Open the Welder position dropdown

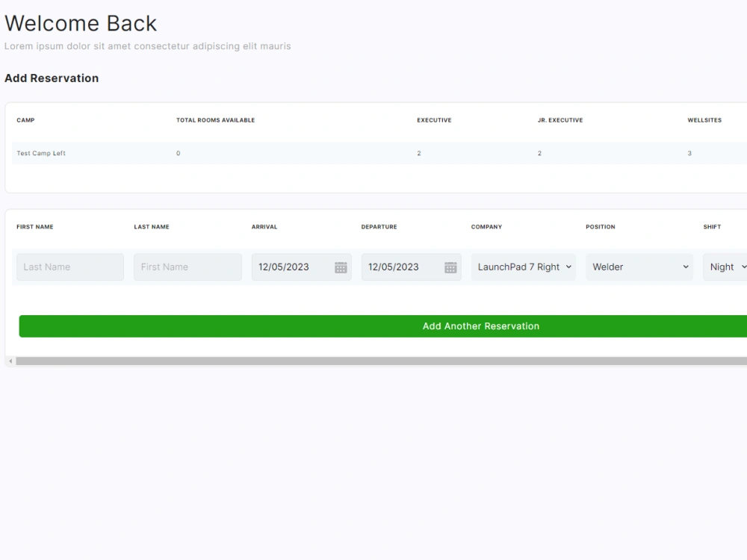click(x=639, y=267)
